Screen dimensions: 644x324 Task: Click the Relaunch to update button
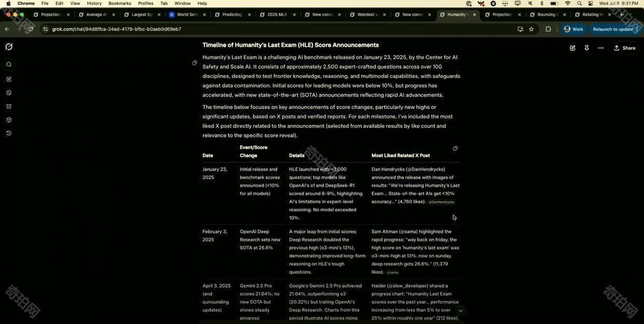(x=612, y=29)
